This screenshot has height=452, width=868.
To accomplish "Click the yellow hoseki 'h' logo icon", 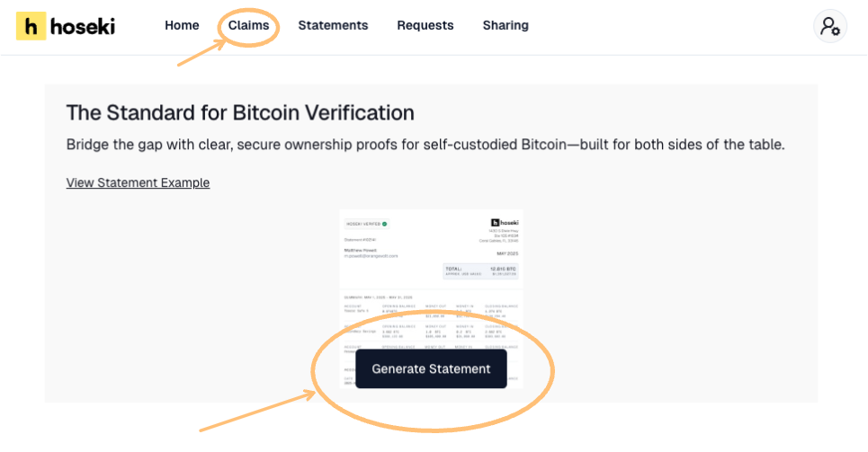I will [x=31, y=26].
